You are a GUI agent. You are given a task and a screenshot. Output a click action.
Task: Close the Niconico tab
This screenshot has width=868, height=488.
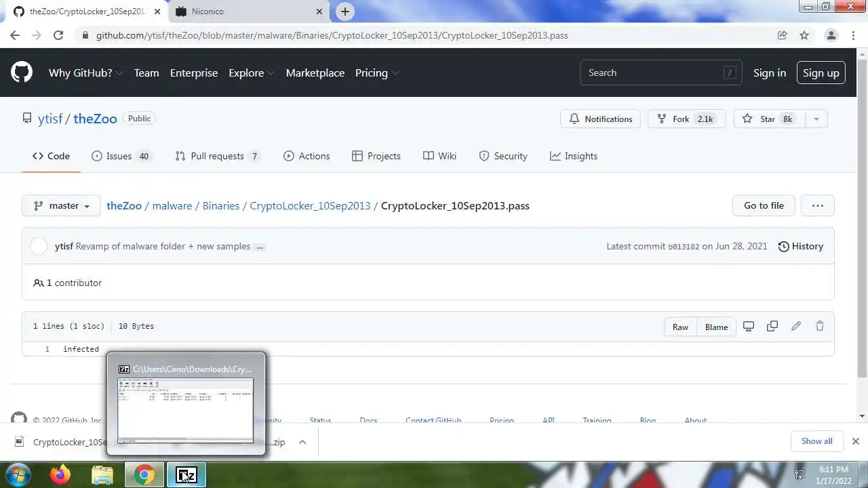pos(321,12)
